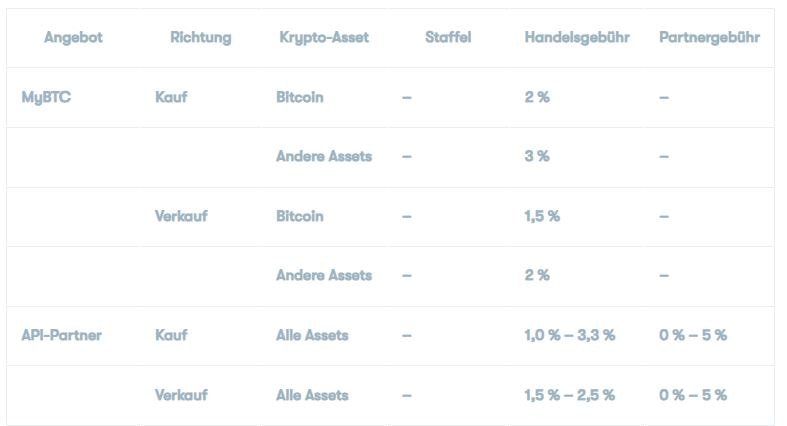Click the Partnergebühr column header
787x426 pixels.
(x=709, y=38)
